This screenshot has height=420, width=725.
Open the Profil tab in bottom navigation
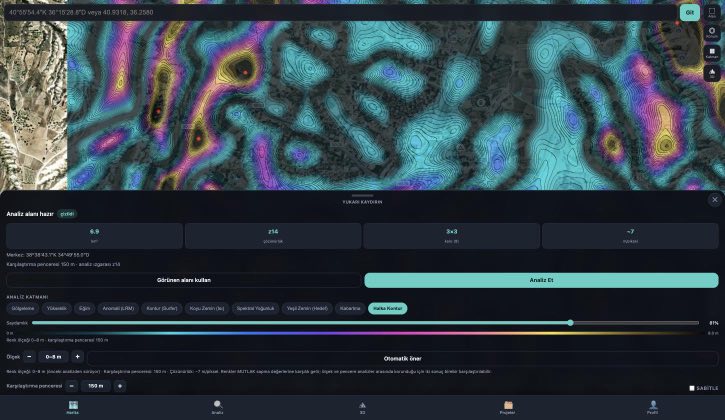[652, 408]
